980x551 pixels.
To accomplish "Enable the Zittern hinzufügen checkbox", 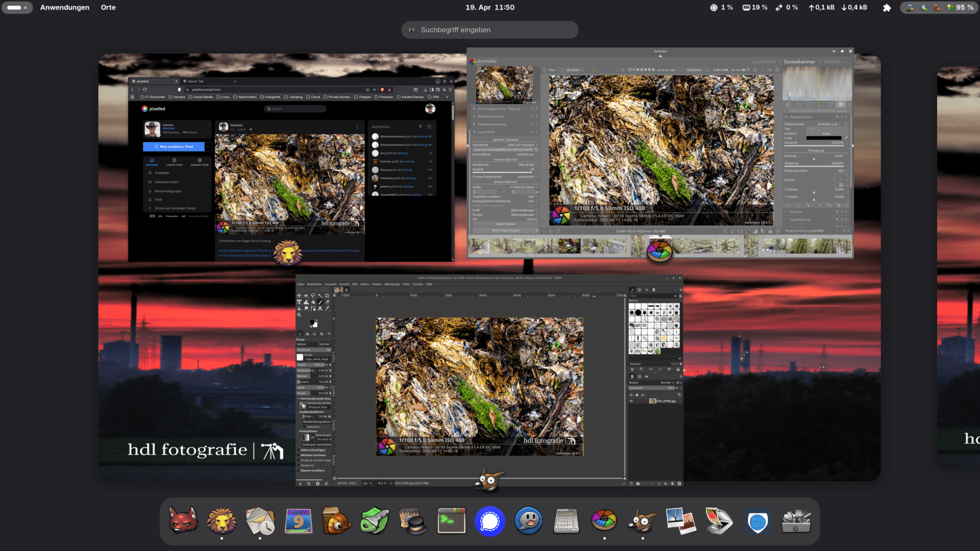I will click(299, 450).
